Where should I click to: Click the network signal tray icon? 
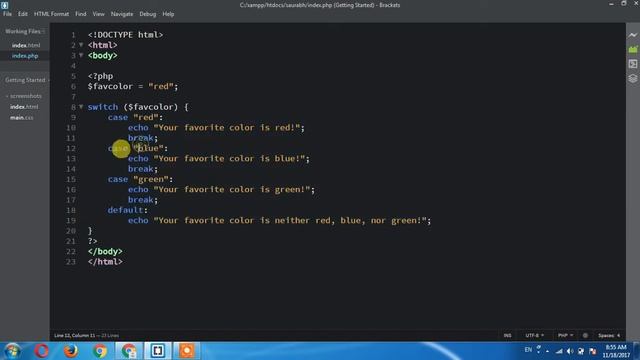(559, 351)
